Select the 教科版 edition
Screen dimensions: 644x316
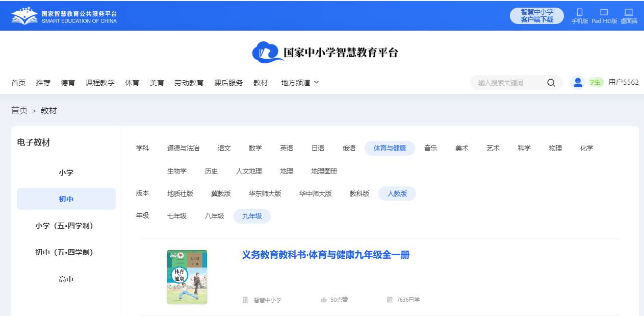point(359,193)
